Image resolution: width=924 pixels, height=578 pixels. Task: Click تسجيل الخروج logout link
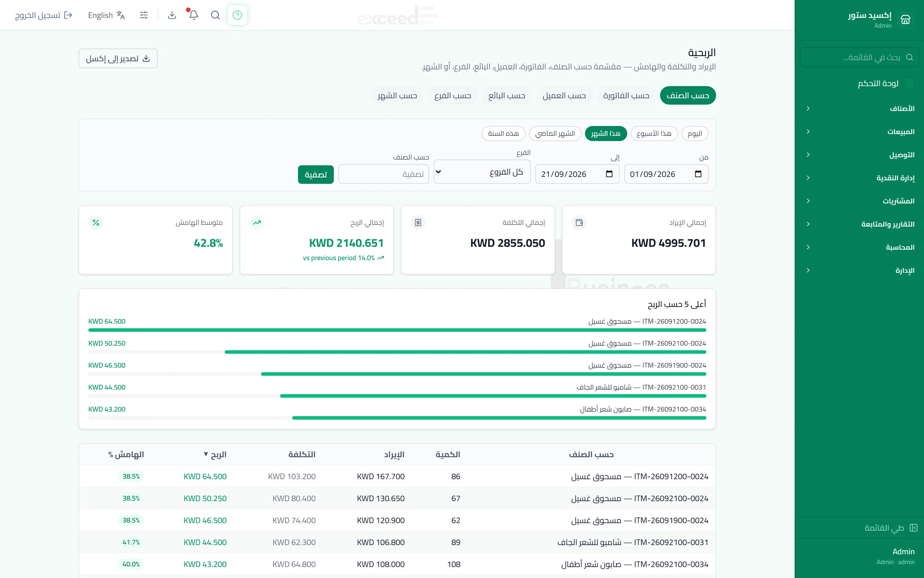pos(44,15)
